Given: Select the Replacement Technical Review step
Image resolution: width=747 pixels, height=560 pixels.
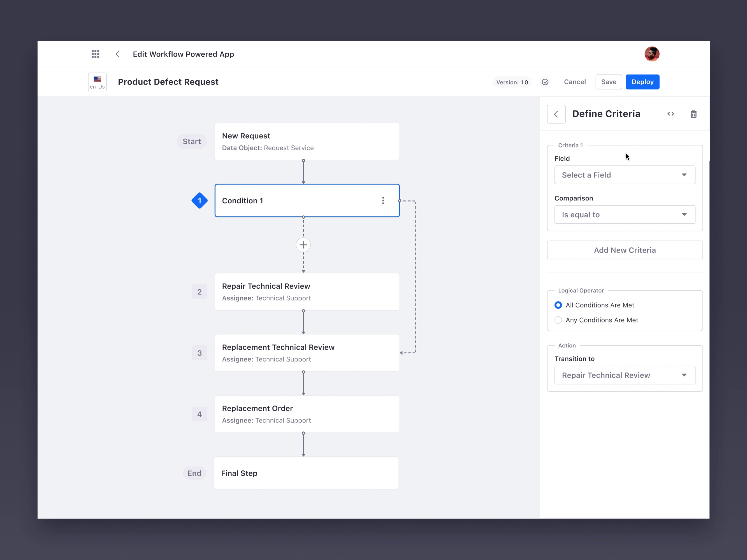Looking at the screenshot, I should point(307,353).
